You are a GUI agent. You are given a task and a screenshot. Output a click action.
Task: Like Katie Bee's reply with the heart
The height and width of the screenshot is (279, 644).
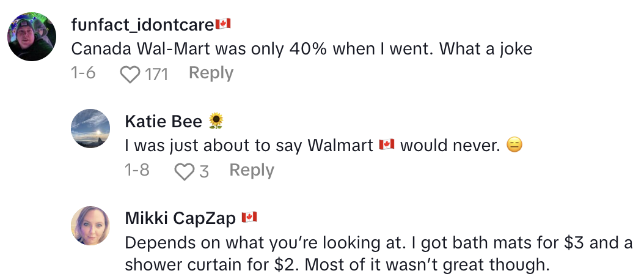pos(184,171)
